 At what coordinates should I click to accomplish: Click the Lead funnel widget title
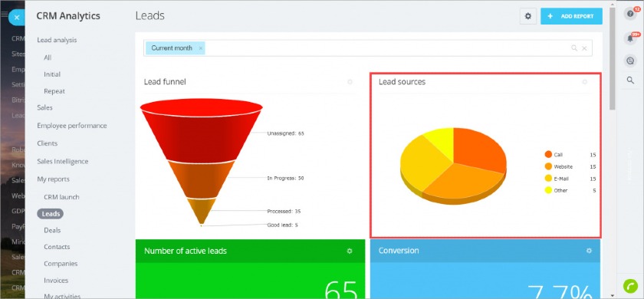pos(165,82)
